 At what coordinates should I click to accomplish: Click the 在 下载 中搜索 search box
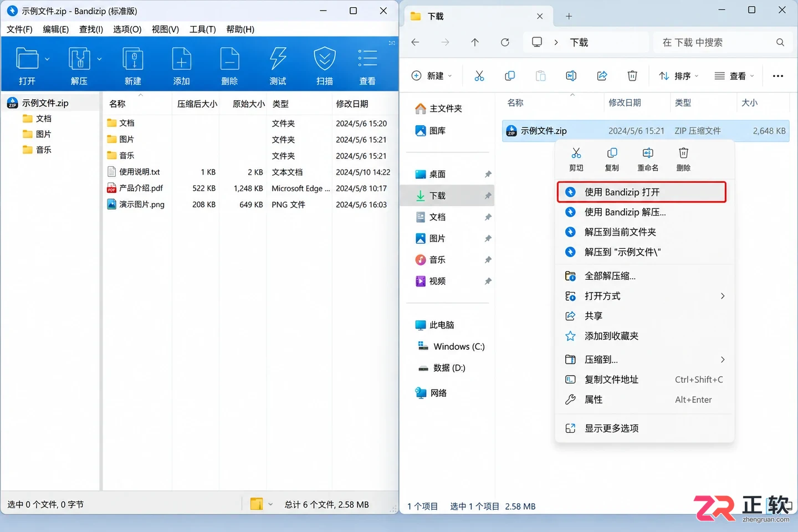coord(723,42)
